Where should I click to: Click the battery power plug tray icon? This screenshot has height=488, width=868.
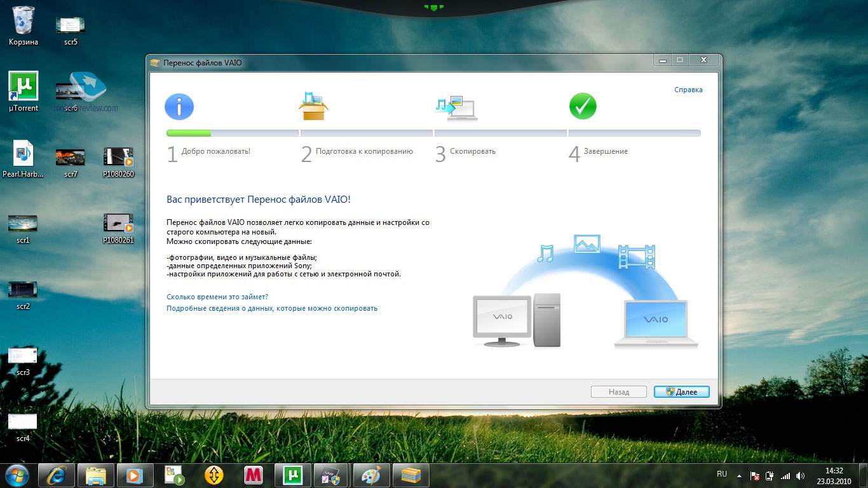pos(770,476)
